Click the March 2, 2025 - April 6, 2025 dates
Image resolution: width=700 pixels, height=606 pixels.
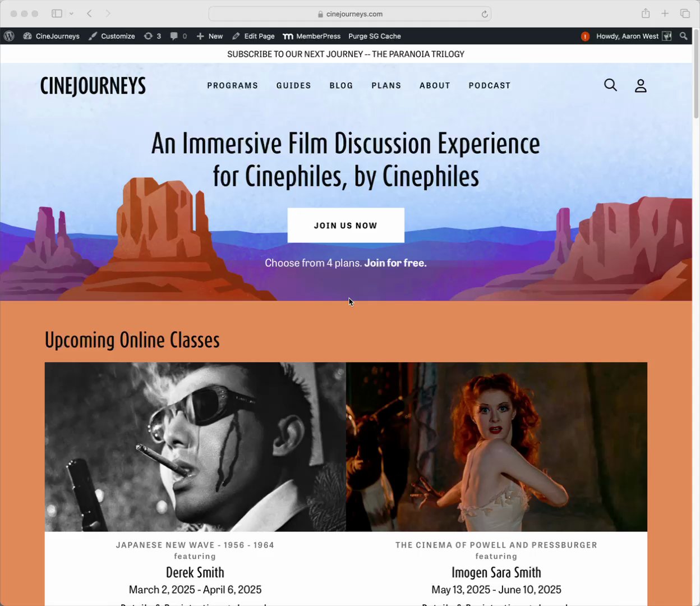click(x=195, y=590)
